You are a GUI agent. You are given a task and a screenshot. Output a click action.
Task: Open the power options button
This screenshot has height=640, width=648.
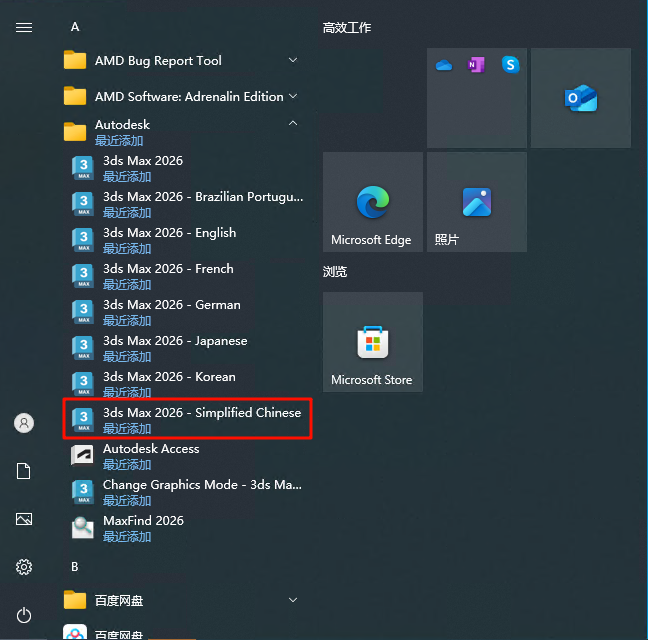pos(24,615)
